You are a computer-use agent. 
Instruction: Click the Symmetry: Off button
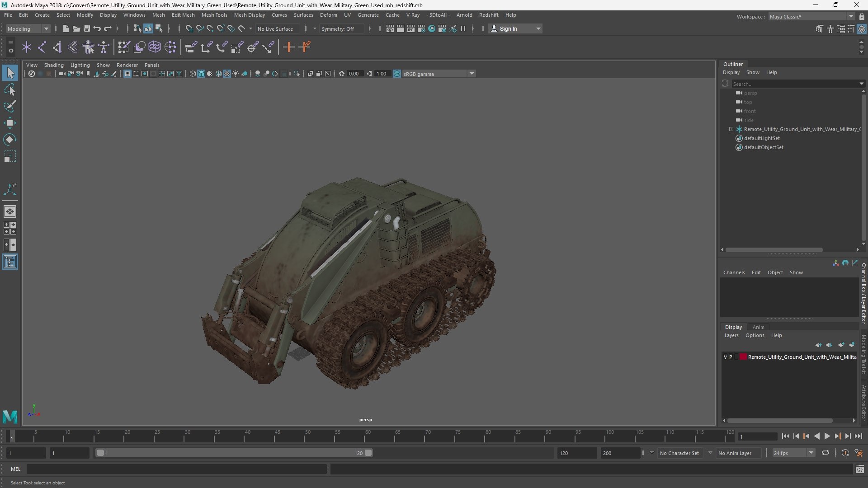[342, 28]
